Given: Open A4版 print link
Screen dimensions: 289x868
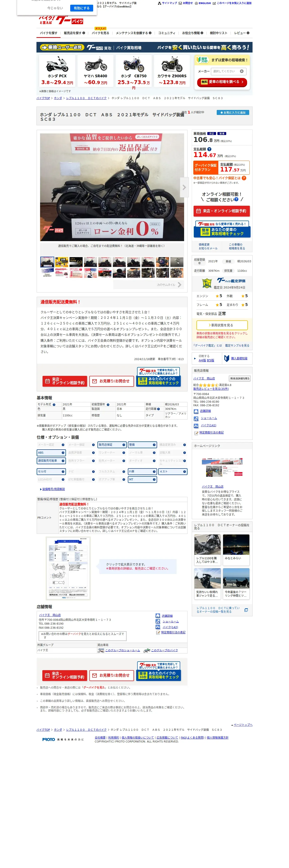Looking at the screenshot, I should point(202,360).
